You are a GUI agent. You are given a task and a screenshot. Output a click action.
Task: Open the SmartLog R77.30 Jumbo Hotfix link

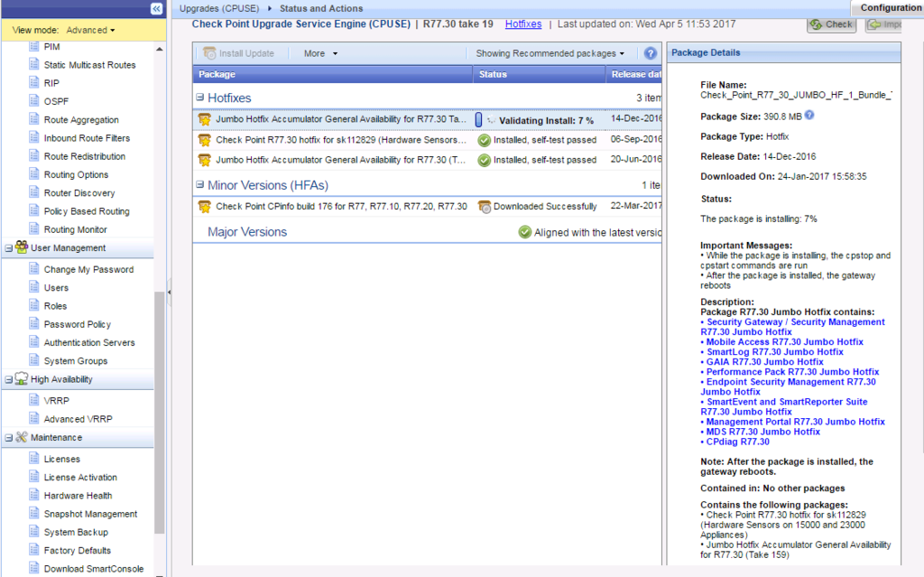[774, 351]
